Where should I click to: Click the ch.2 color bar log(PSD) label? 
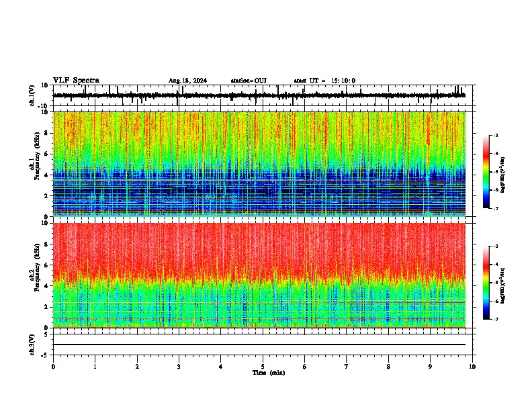pos(503,286)
